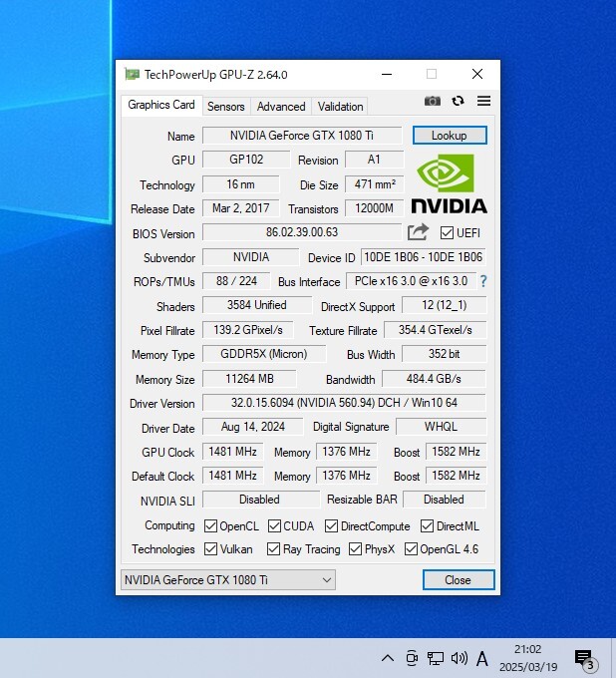Click the GPU Clock field 1481 MHz

tap(233, 452)
